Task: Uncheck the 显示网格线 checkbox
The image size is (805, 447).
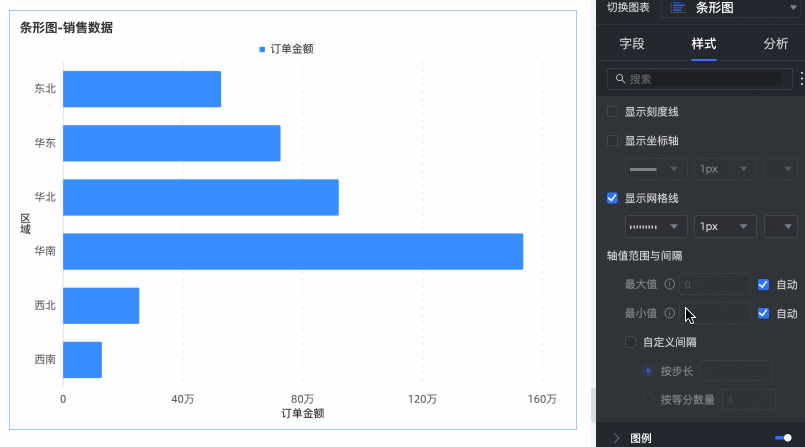Action: click(x=613, y=198)
